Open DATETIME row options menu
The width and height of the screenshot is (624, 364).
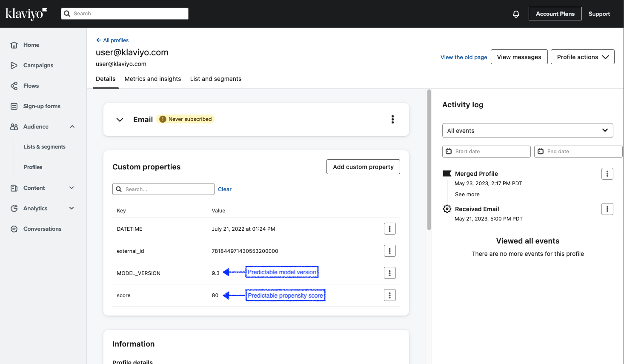click(x=390, y=229)
